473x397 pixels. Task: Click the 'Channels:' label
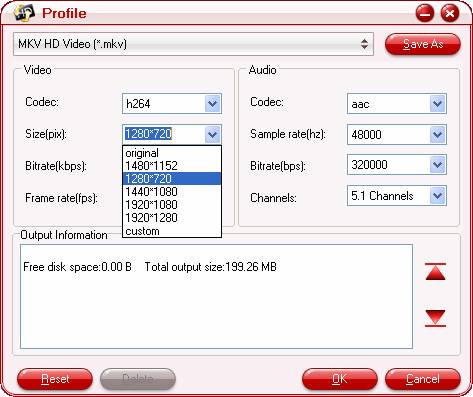coord(273,198)
